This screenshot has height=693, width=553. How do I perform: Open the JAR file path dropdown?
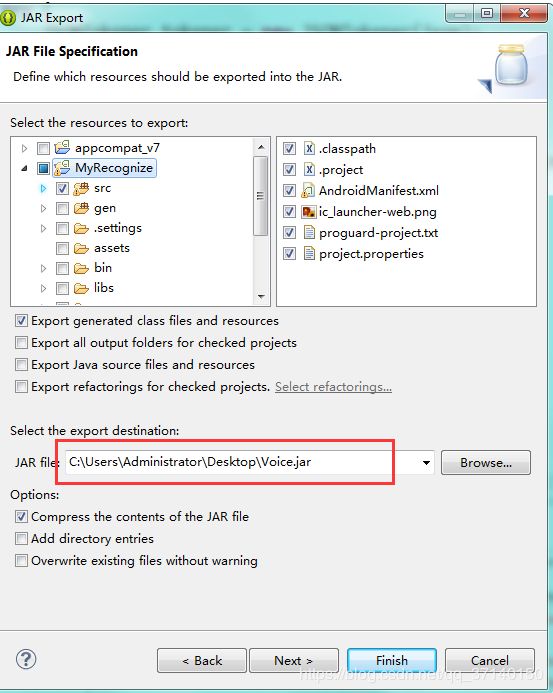tap(426, 463)
